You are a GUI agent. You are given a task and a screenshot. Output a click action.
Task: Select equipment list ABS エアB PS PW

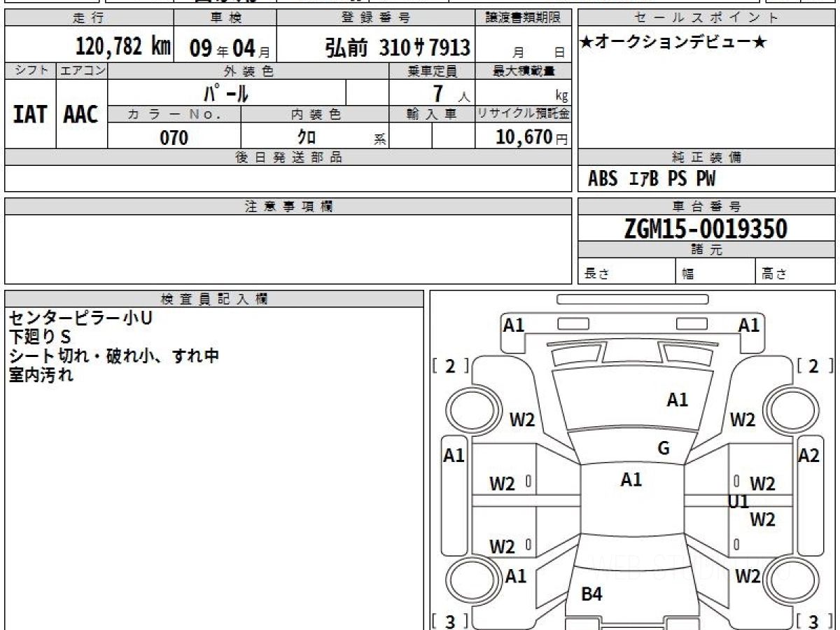click(x=652, y=180)
